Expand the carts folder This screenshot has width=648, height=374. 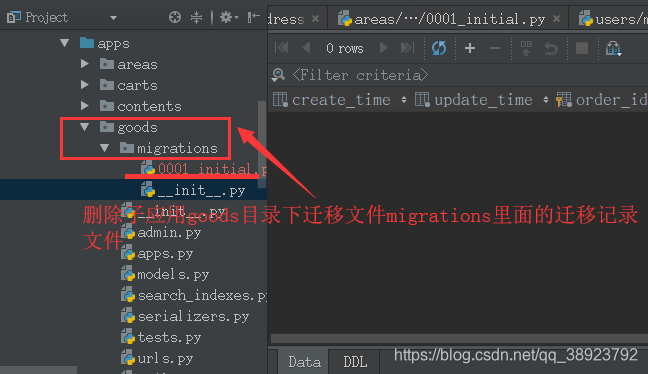pos(85,85)
